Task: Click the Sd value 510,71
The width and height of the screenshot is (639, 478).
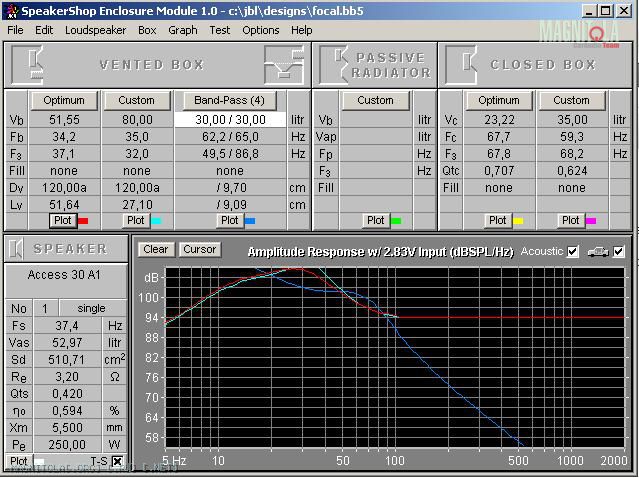Action: (x=67, y=360)
